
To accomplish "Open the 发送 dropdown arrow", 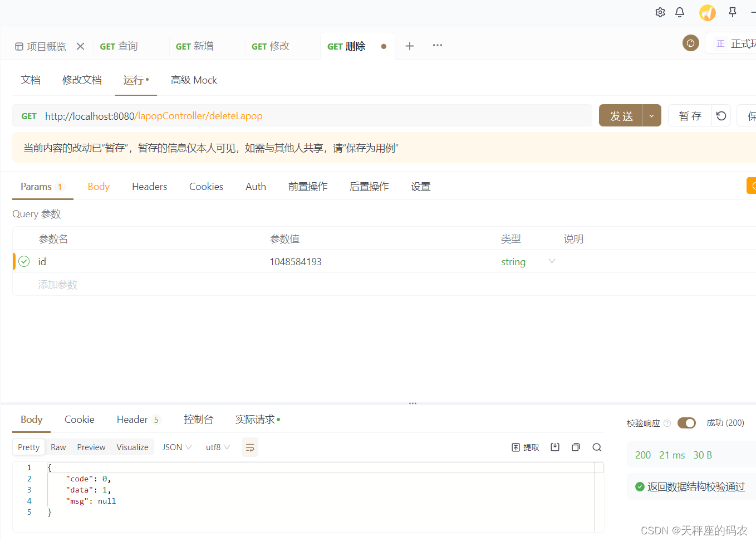I will (x=652, y=116).
